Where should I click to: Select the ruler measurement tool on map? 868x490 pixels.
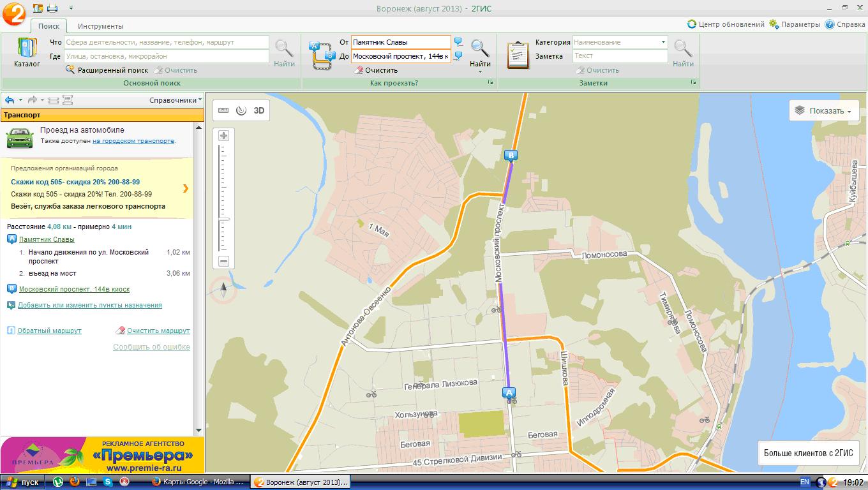point(223,110)
